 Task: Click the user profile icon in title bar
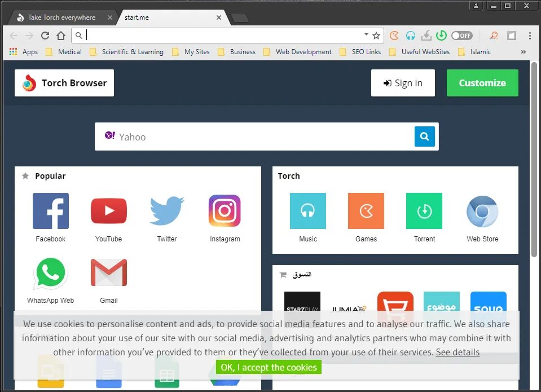click(x=476, y=6)
